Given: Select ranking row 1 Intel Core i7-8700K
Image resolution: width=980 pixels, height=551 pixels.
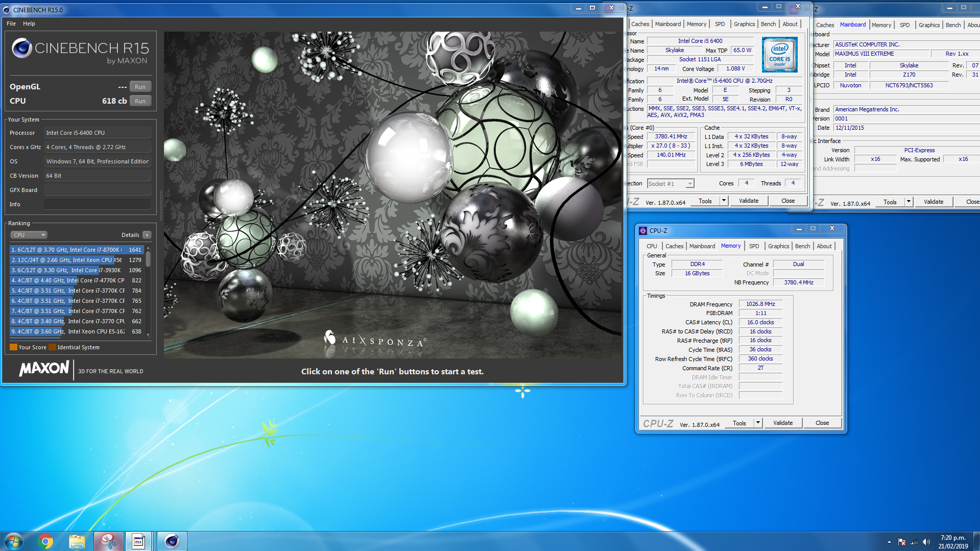Looking at the screenshot, I should coord(77,250).
